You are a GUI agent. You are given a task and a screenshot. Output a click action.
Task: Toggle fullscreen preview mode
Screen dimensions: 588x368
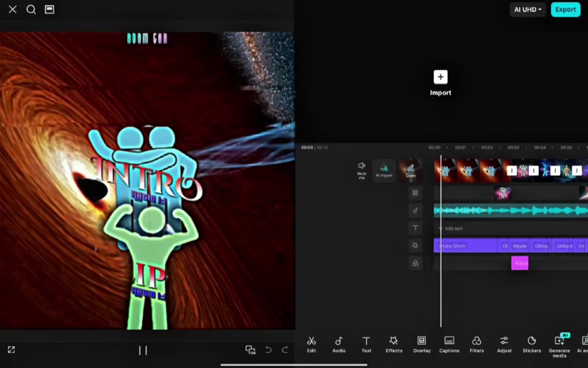coord(11,350)
